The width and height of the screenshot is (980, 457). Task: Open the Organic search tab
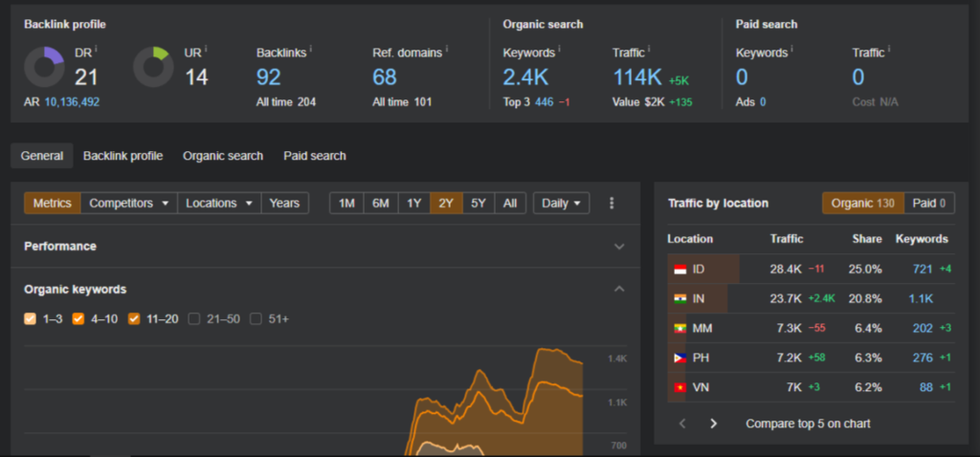point(223,156)
